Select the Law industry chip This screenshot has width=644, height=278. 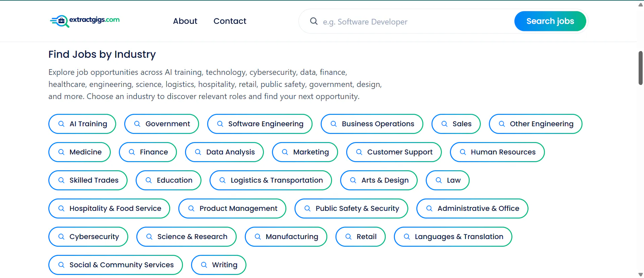[448, 180]
